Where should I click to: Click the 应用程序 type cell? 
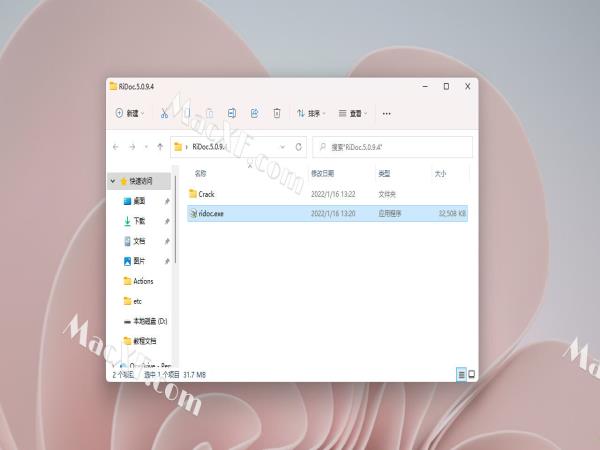click(x=390, y=214)
